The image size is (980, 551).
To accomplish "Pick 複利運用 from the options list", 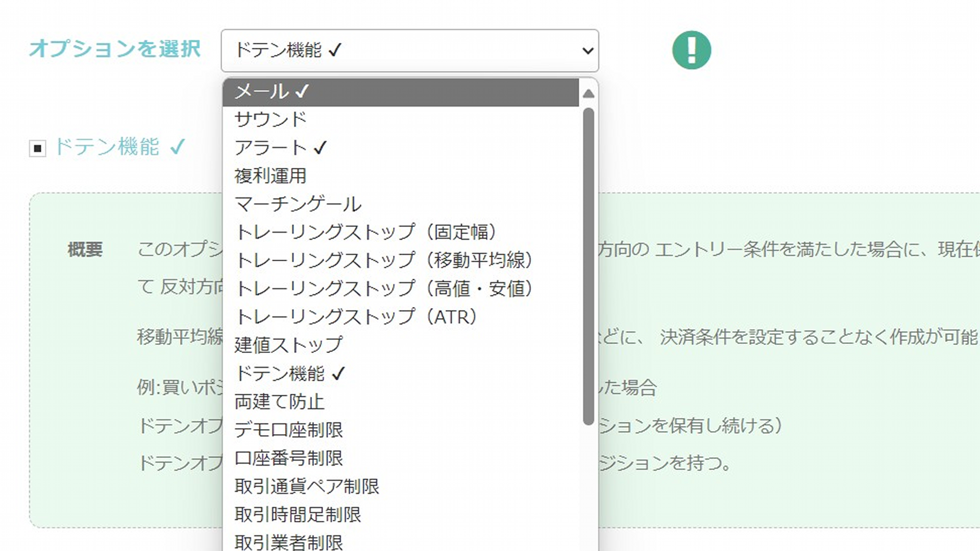I will coord(401,176).
